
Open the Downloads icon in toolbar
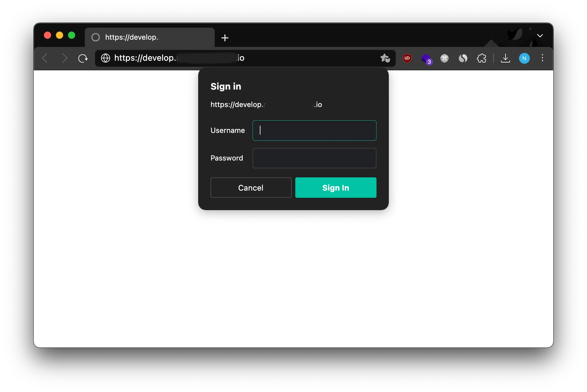[x=505, y=58]
